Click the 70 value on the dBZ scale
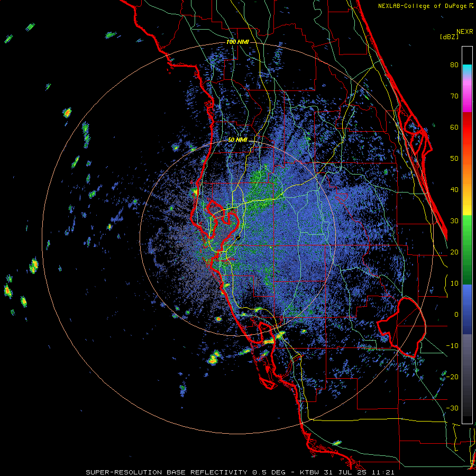The height and width of the screenshot is (476, 476). (454, 96)
